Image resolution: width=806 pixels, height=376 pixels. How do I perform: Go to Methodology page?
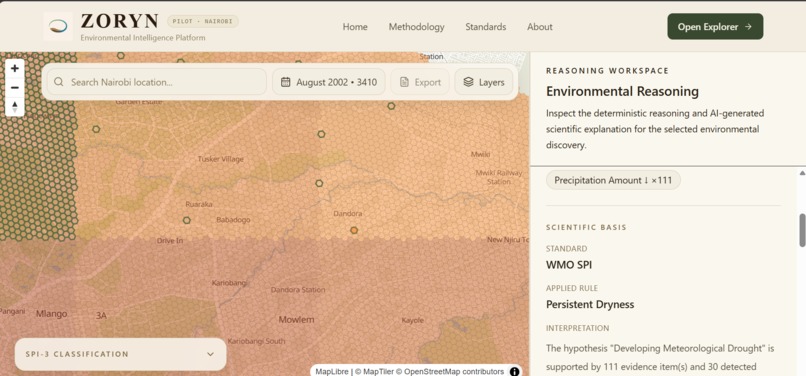coord(416,27)
